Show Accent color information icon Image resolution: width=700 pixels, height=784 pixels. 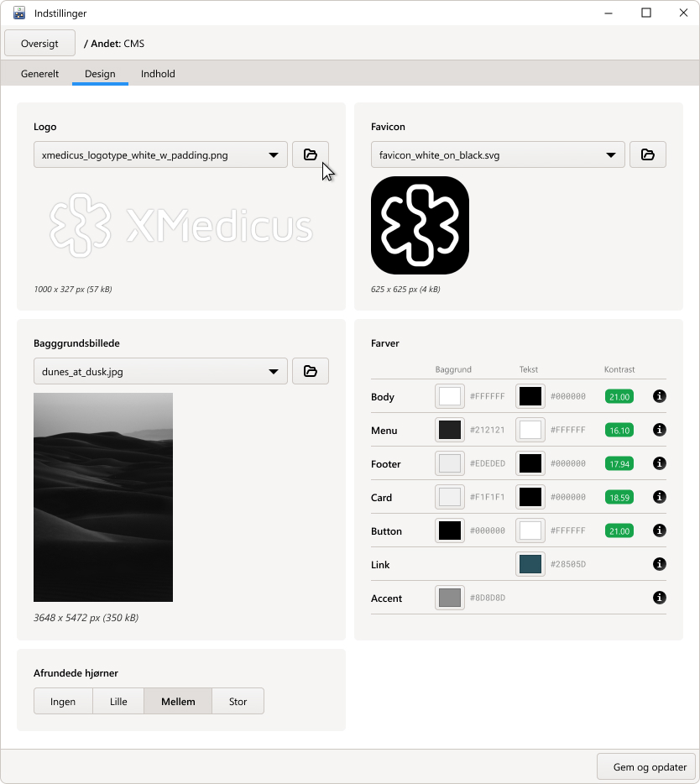click(x=660, y=598)
